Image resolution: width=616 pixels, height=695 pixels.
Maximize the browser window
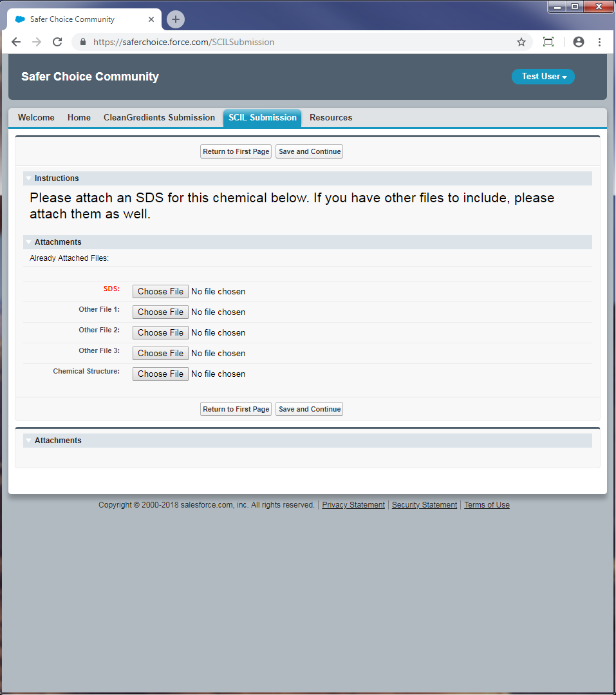coord(574,6)
